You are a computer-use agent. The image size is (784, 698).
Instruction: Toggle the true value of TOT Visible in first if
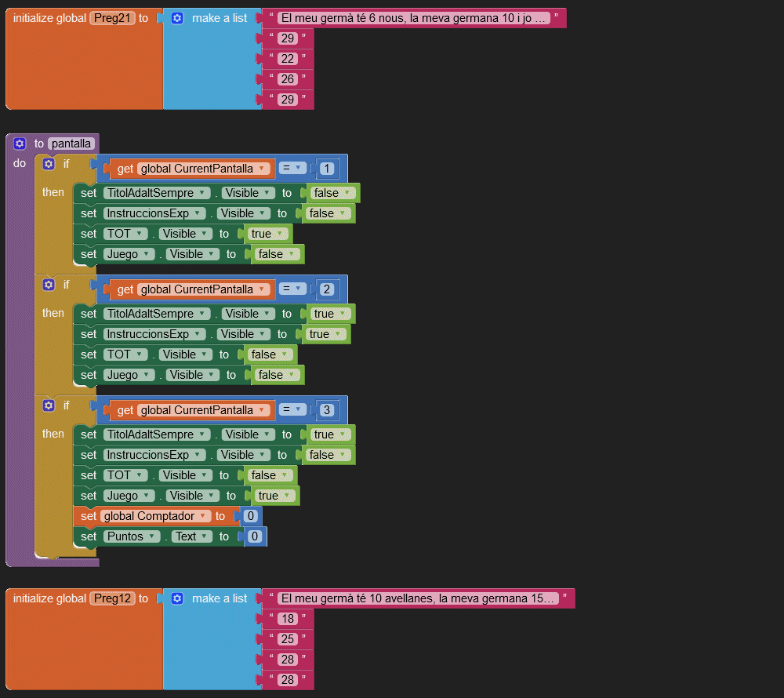pos(267,234)
